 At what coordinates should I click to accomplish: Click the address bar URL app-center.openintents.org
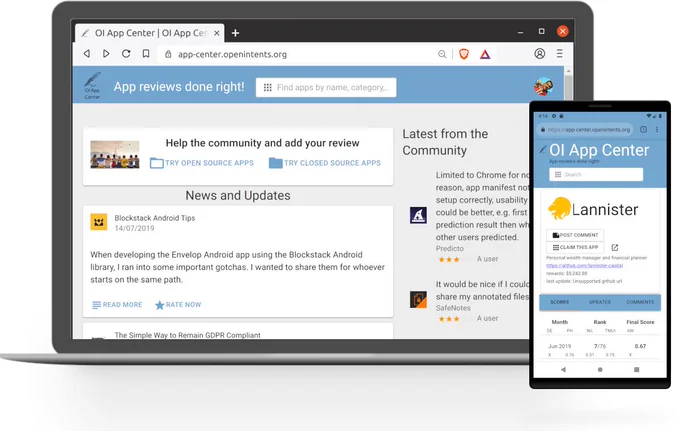(x=232, y=54)
